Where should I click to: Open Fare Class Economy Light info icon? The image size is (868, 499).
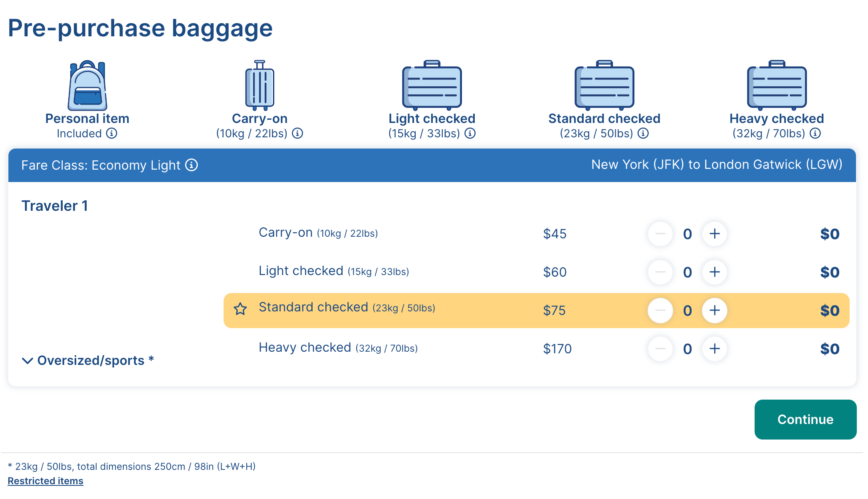[x=192, y=165]
